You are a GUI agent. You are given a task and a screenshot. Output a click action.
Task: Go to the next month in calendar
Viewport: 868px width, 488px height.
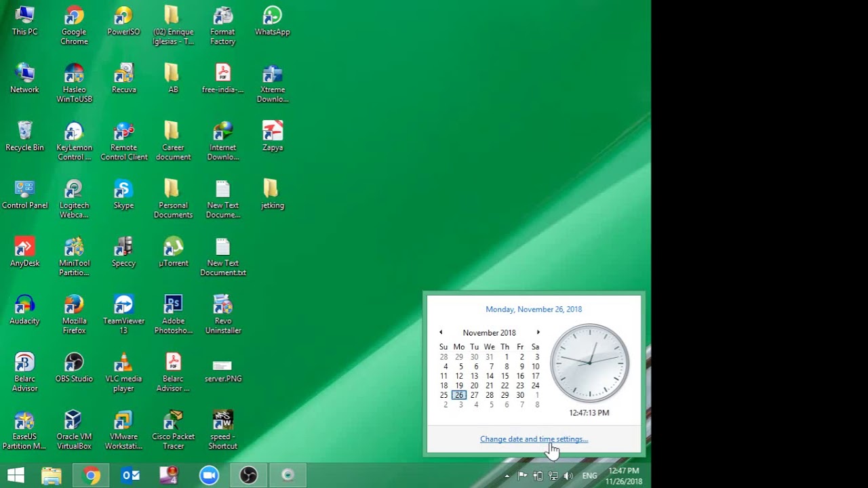[538, 332]
